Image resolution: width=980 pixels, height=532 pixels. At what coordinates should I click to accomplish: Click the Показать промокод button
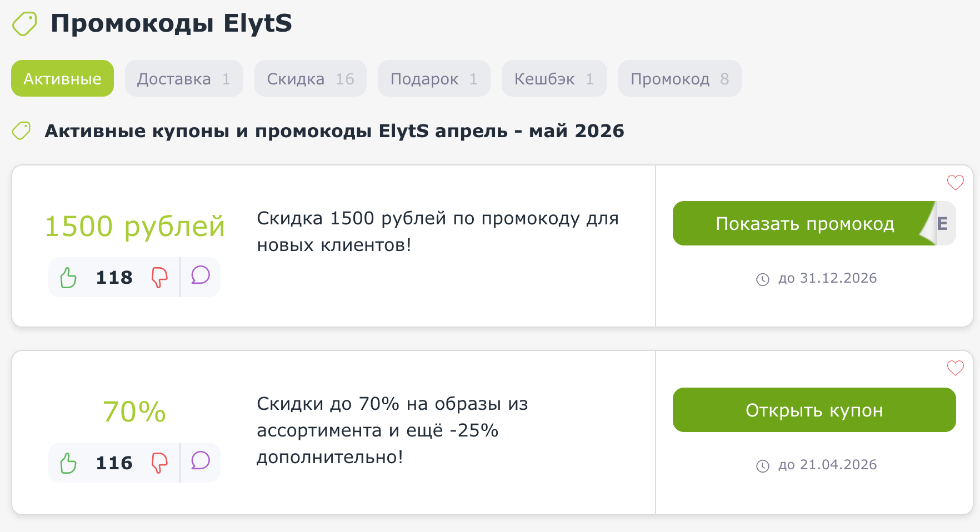point(804,223)
